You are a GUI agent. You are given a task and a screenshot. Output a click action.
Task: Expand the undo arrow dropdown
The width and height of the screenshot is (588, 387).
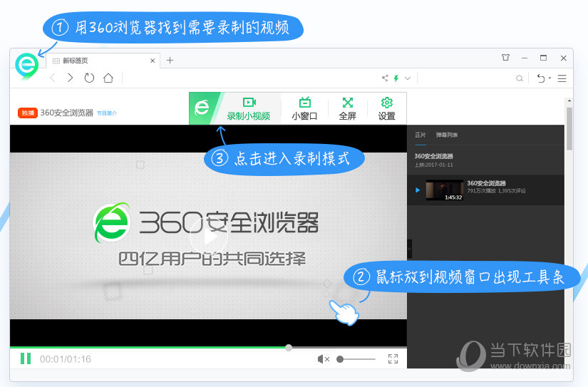(550, 78)
